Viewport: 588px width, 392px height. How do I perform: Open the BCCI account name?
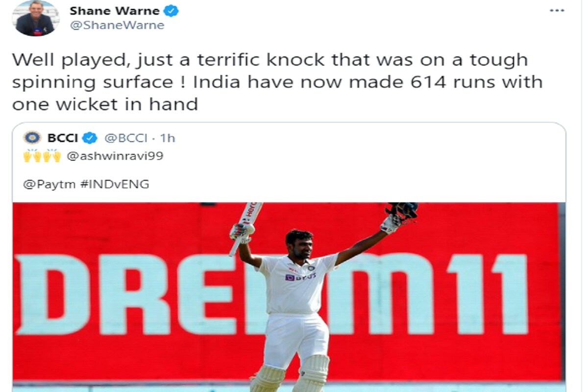tap(62, 138)
